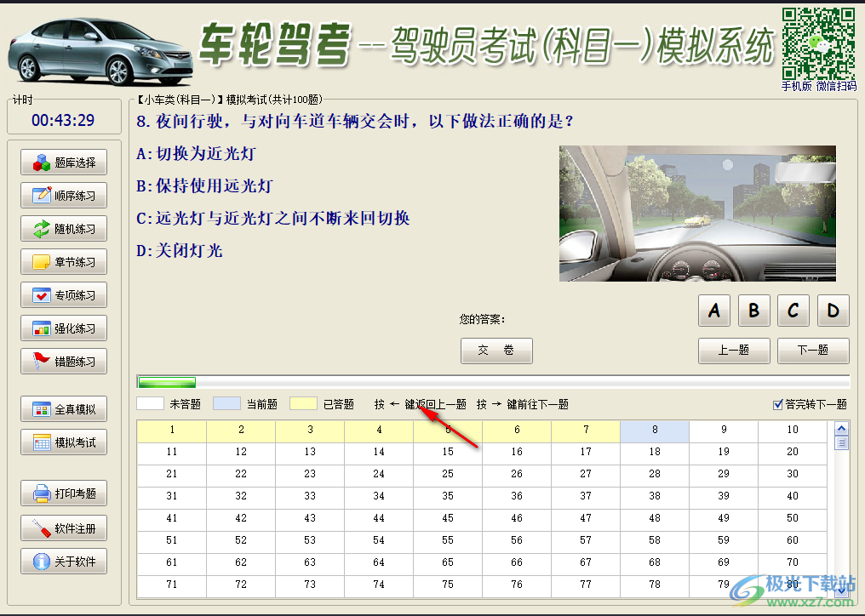Submit the exam with 交卷 button
Image resolution: width=865 pixels, height=616 pixels.
coord(496,351)
